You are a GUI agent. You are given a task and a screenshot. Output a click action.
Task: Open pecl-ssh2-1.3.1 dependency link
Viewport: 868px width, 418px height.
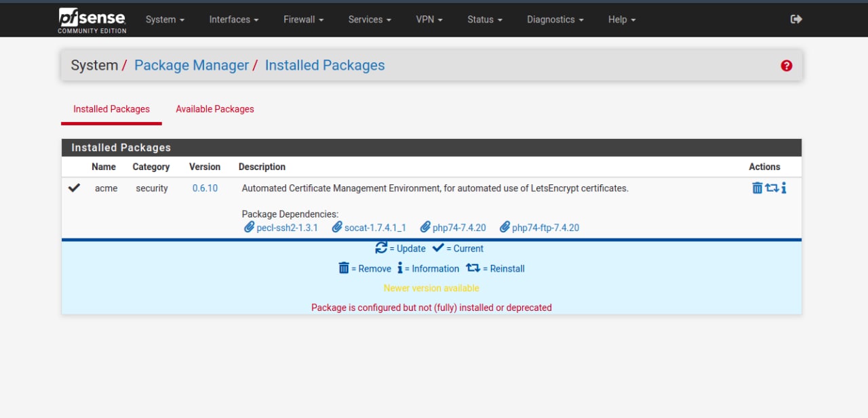[x=287, y=228]
